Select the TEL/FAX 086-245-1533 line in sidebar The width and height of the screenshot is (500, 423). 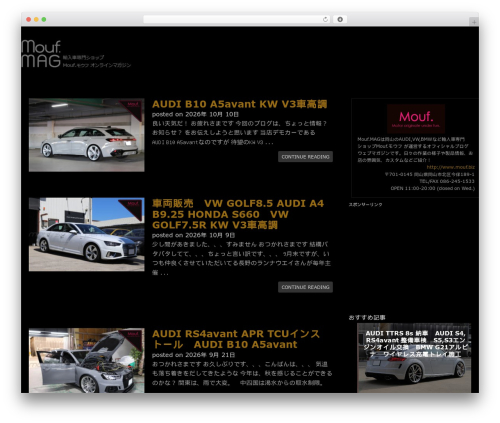point(447,181)
